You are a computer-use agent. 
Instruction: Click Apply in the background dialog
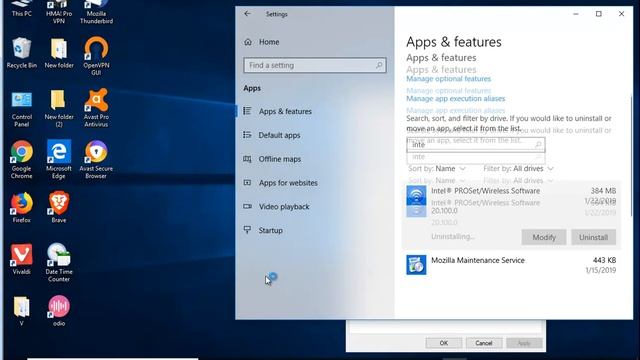point(524,343)
